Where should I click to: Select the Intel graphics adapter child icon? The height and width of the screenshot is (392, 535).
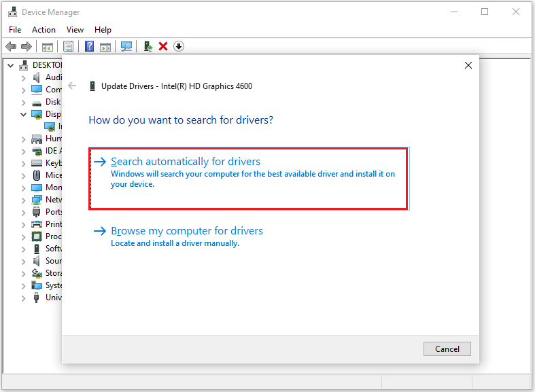click(50, 127)
